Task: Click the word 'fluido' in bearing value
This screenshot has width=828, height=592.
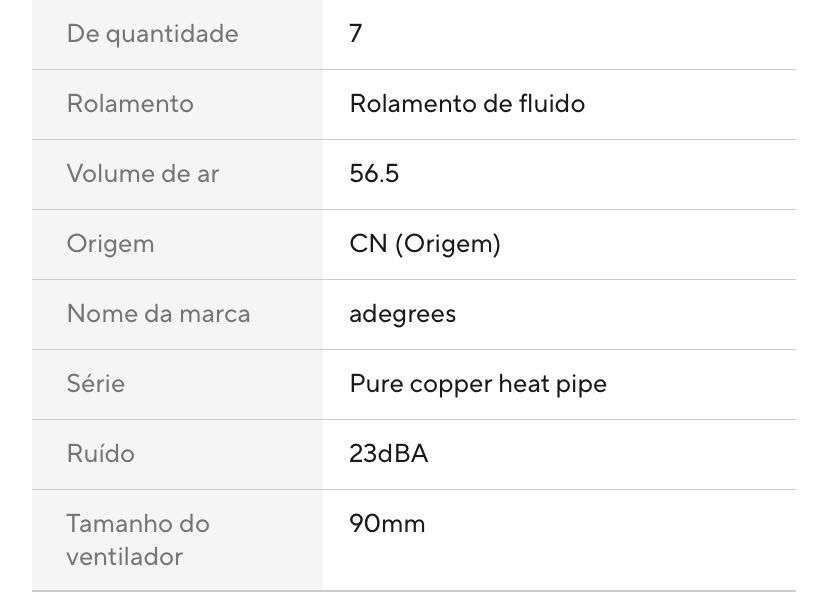Action: click(x=553, y=104)
